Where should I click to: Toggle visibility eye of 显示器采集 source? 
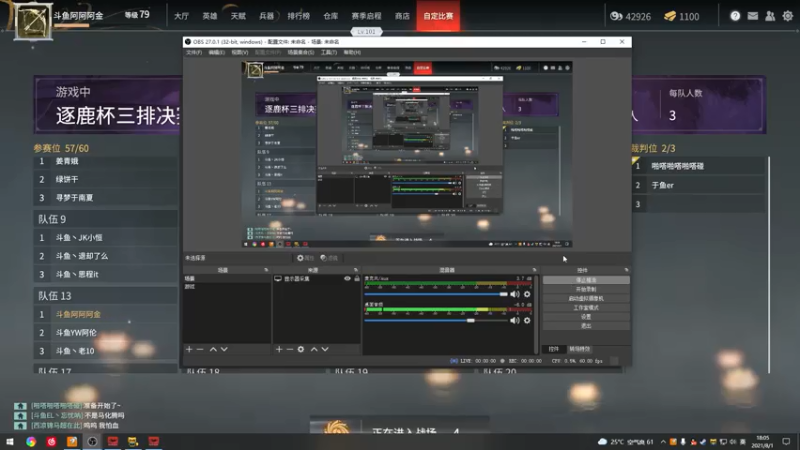tap(347, 279)
